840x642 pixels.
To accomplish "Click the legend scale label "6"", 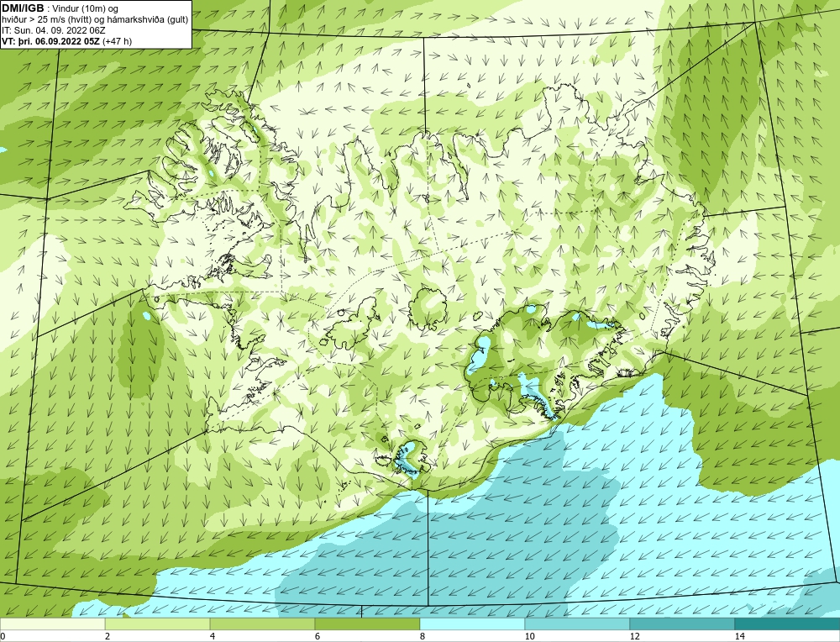I will tap(318, 636).
